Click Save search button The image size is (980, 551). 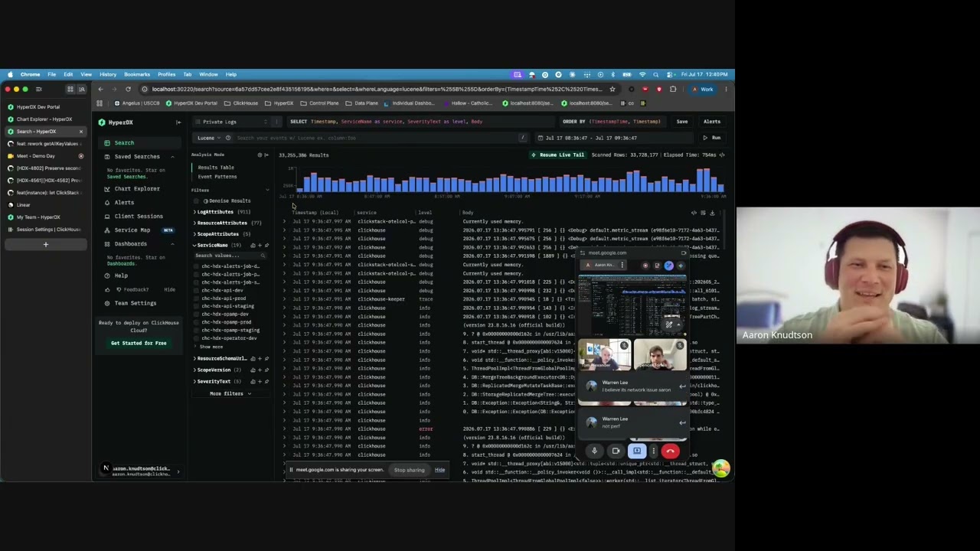coord(681,122)
